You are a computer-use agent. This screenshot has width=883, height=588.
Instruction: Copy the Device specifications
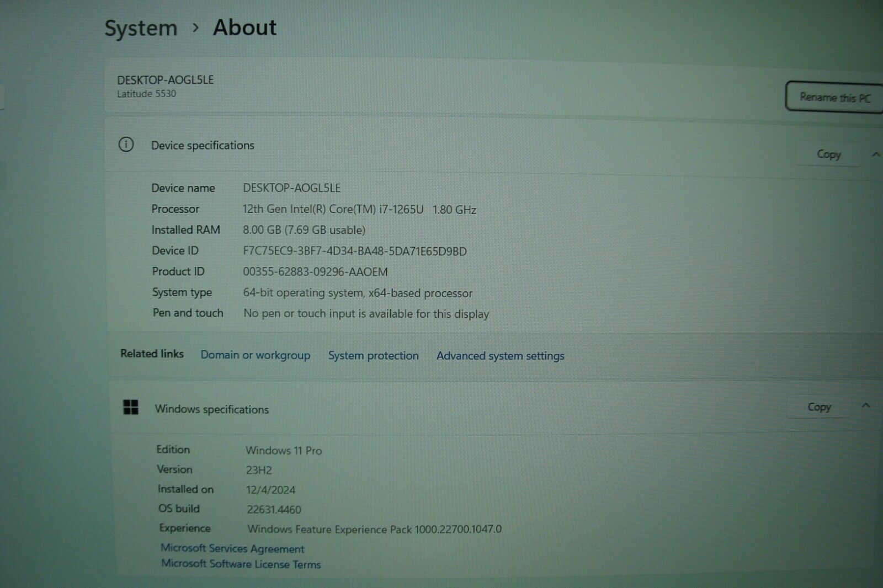click(x=828, y=154)
